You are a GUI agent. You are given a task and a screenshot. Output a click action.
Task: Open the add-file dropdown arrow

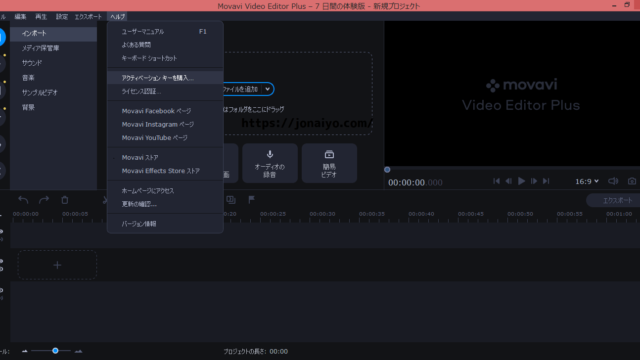[267, 89]
